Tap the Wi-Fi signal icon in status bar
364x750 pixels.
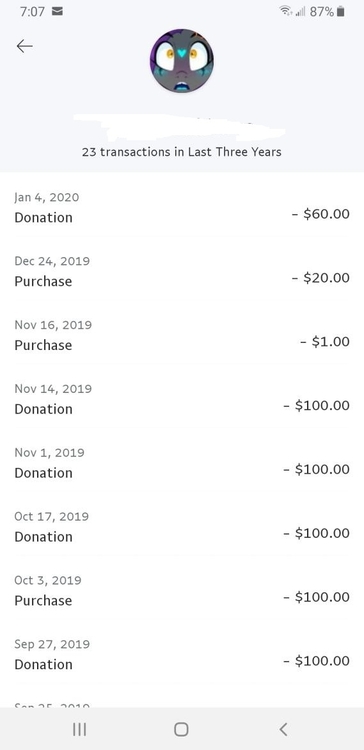coord(286,11)
